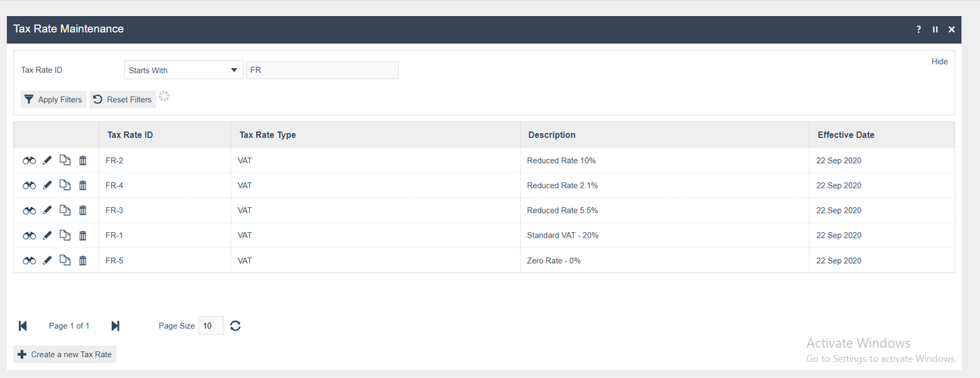Sort by Effective Date column header
980x378 pixels.
845,135
